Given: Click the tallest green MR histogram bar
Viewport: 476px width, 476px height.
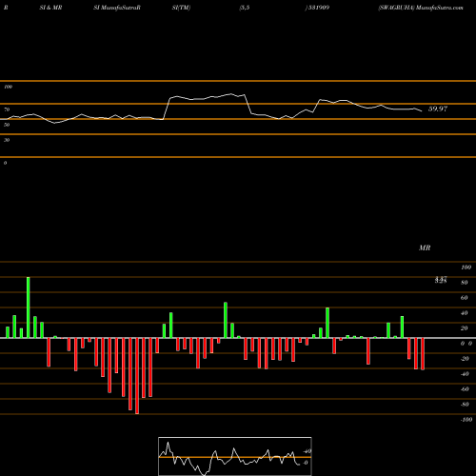Looking at the screenshot, I should click(29, 307).
